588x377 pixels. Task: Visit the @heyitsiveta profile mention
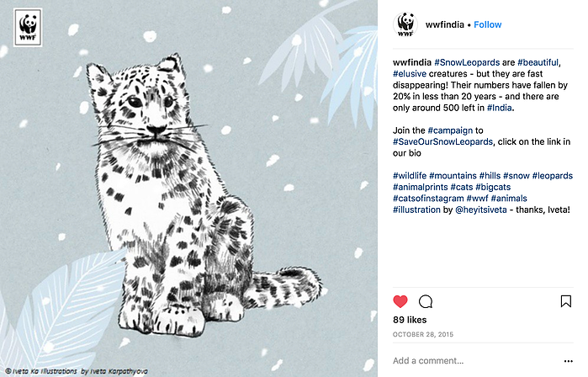(481, 210)
